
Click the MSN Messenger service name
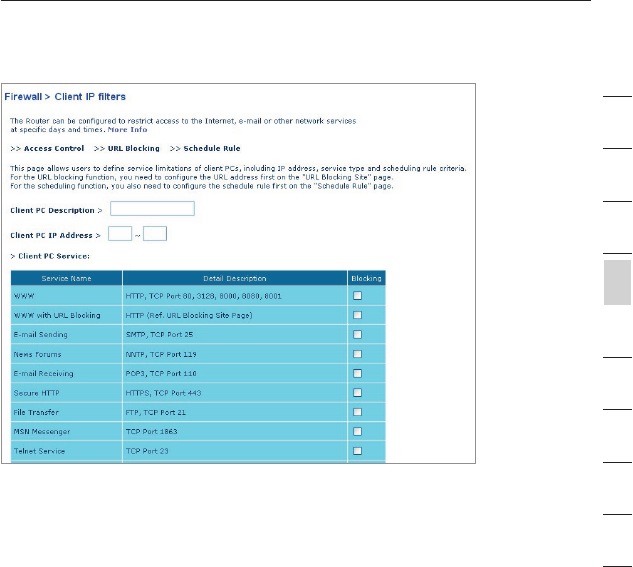[42, 432]
